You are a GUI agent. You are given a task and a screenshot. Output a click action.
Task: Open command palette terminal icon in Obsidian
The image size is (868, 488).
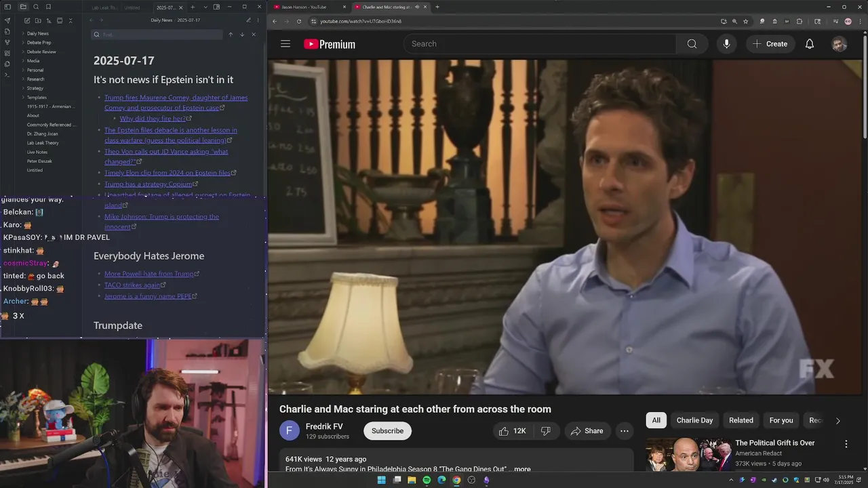[7, 75]
